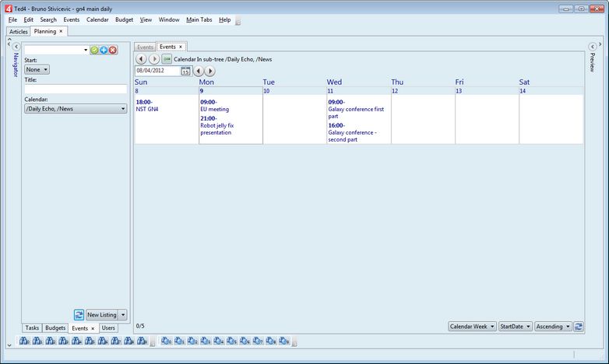Open the filter name combo box dropdown

point(86,50)
